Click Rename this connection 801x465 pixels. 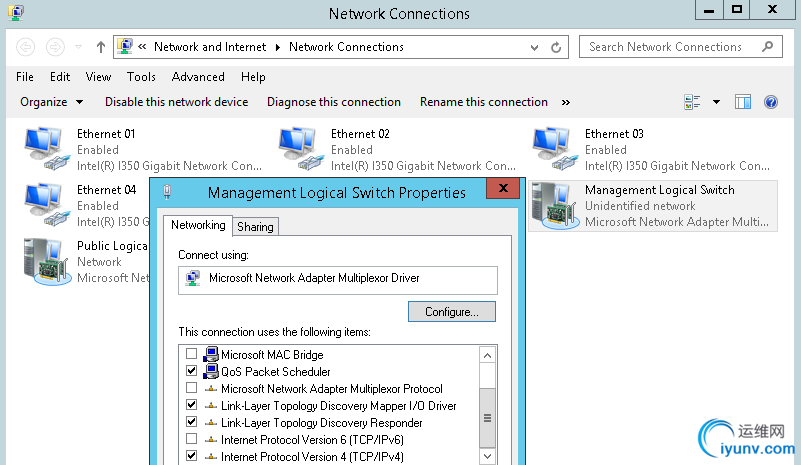pyautogui.click(x=484, y=102)
